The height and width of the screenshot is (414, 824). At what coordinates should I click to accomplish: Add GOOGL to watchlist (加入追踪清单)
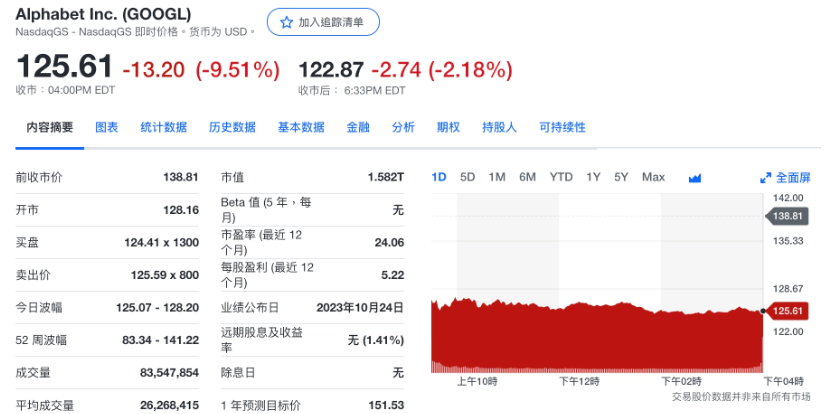tap(323, 22)
